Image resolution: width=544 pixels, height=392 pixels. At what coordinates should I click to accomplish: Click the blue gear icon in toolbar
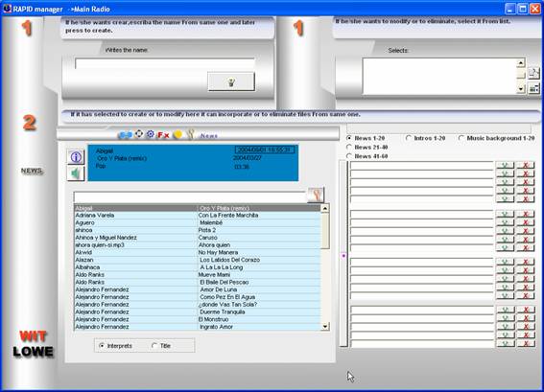point(151,134)
